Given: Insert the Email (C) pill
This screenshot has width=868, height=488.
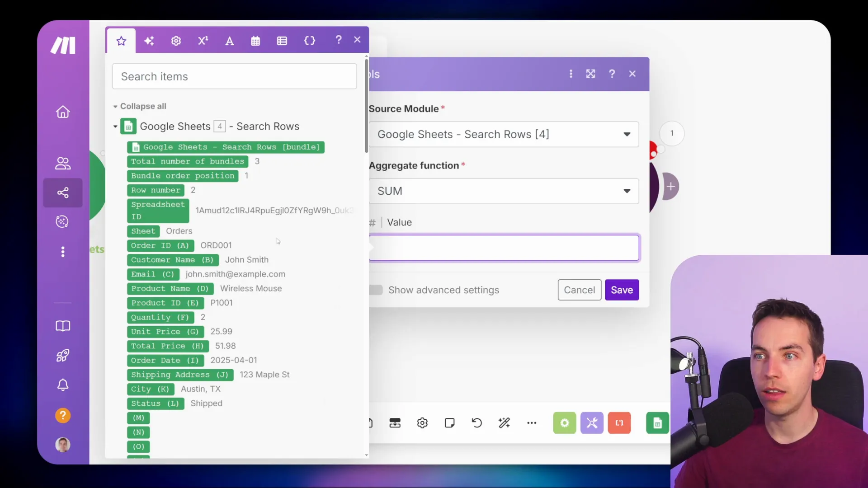Looking at the screenshot, I should tap(153, 275).
